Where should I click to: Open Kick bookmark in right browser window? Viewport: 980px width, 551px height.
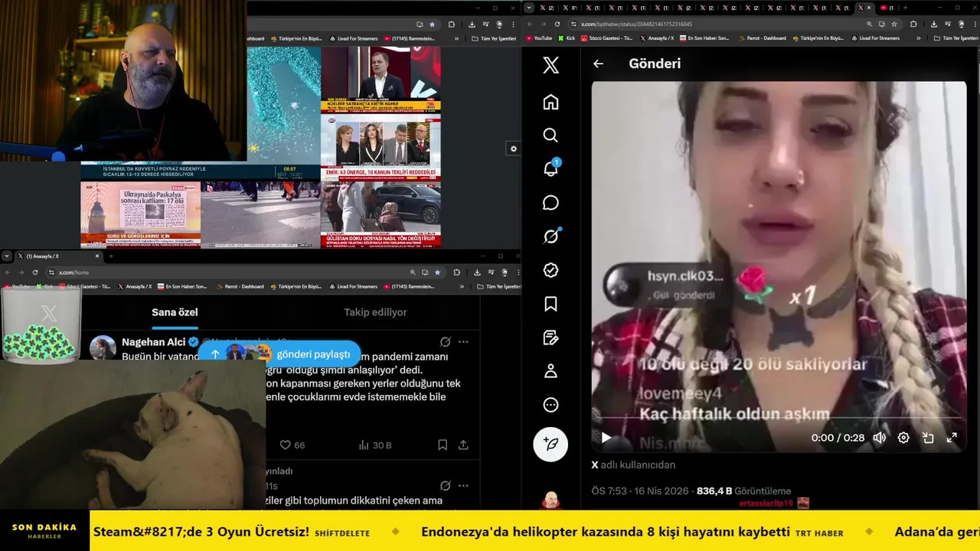tap(567, 38)
